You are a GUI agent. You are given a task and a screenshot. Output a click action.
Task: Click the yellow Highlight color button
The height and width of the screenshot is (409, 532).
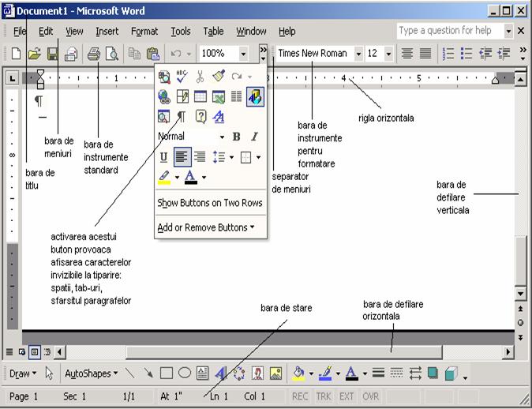[x=164, y=178]
